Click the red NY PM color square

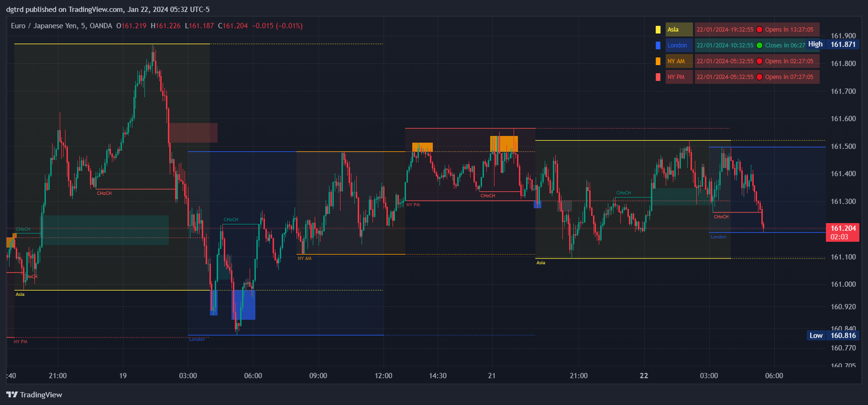pyautogui.click(x=658, y=77)
